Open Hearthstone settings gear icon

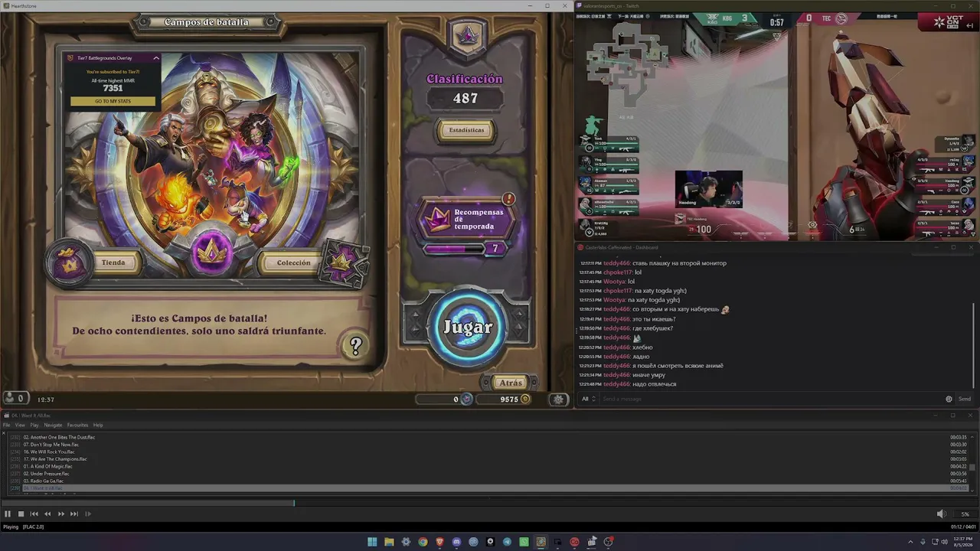click(x=559, y=399)
